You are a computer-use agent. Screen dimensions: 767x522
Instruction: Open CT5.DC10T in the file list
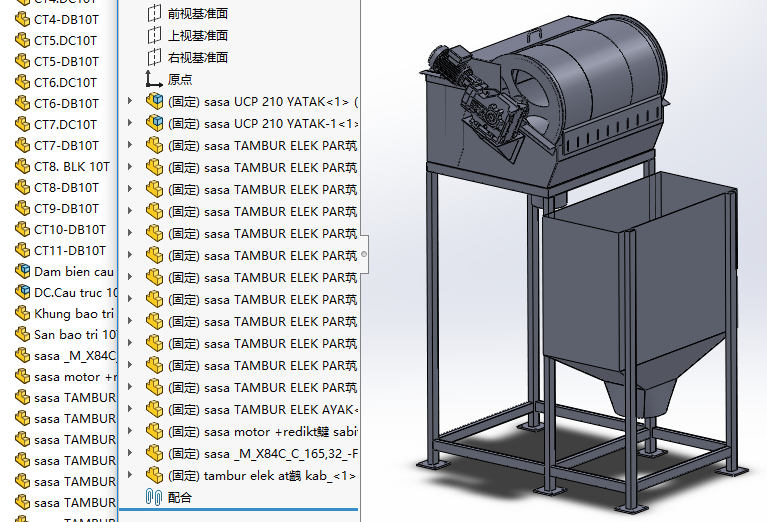tap(66, 41)
